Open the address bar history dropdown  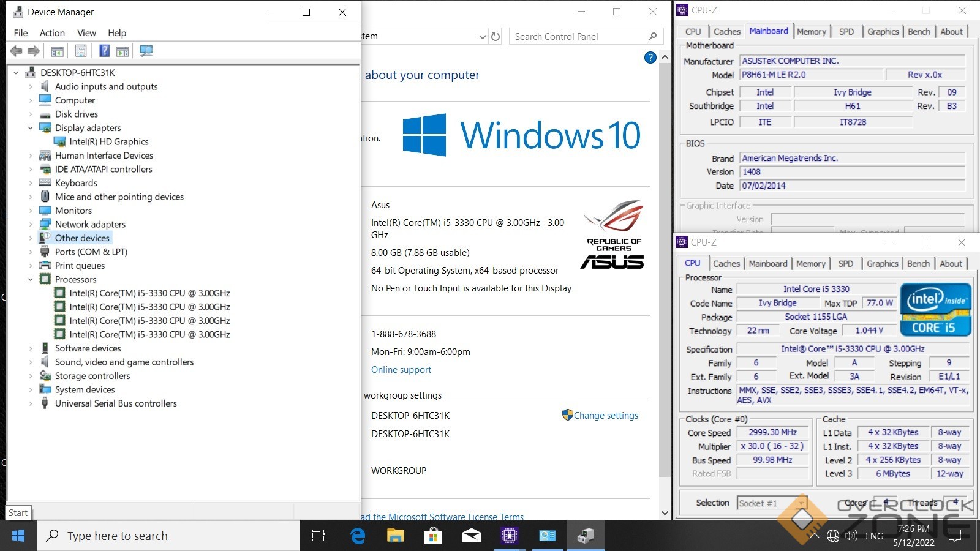(x=483, y=37)
